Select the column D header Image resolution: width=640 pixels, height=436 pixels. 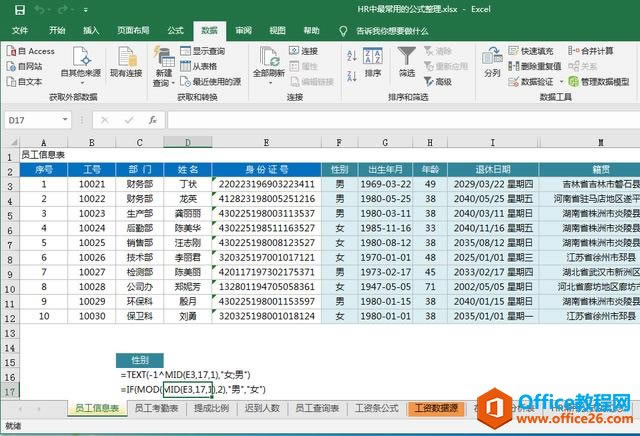tap(188, 142)
